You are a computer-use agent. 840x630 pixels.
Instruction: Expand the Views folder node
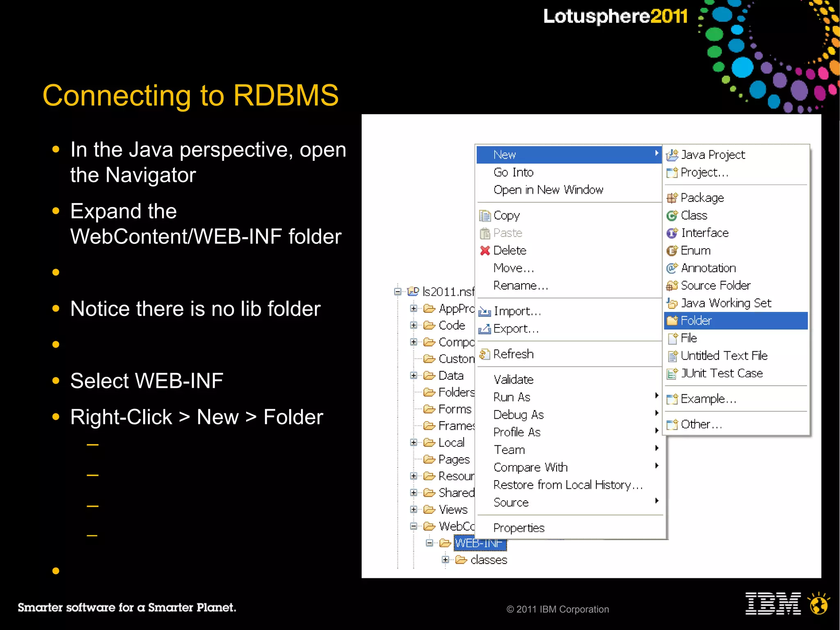[413, 509]
